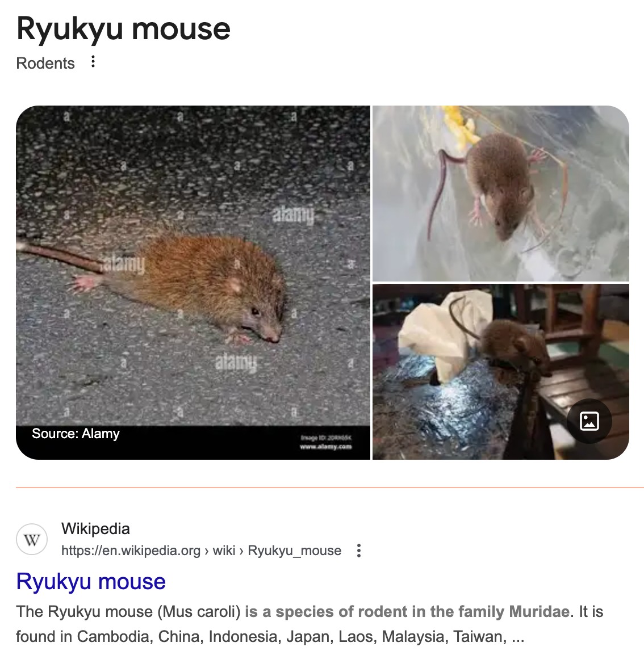Image resolution: width=644 pixels, height=672 pixels.
Task: Click the Rodents category label
Action: tap(45, 64)
